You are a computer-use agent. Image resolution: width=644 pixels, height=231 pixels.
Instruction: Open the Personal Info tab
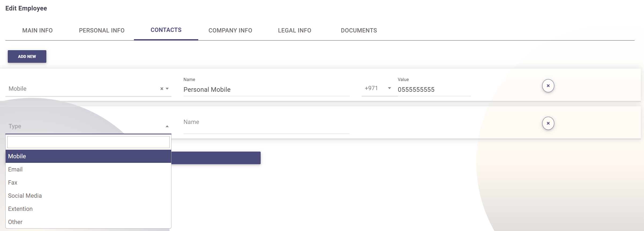pos(102,30)
